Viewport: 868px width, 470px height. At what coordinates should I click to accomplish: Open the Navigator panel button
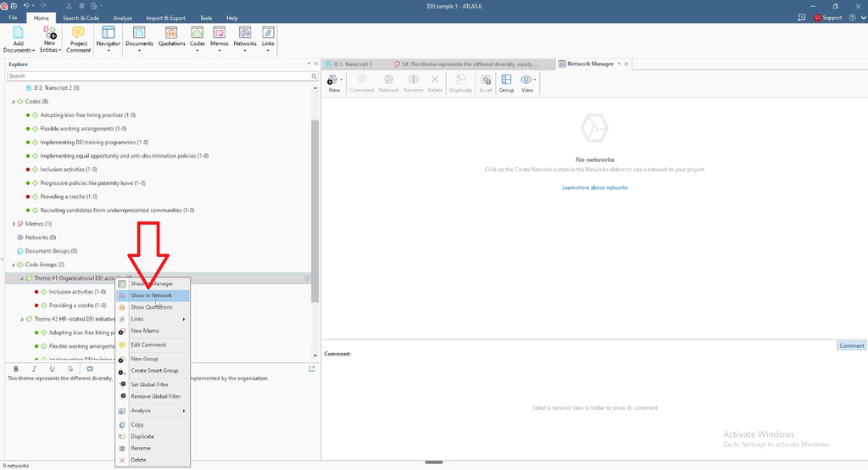pyautogui.click(x=108, y=39)
